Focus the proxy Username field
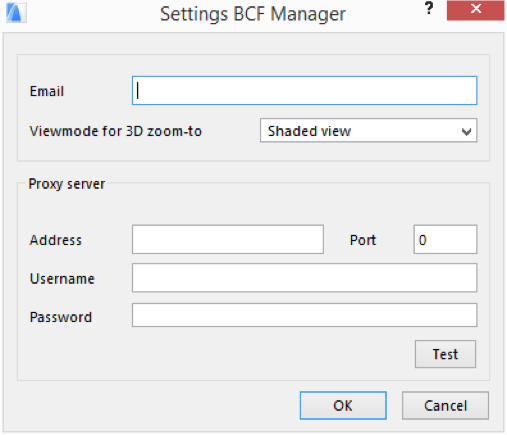This screenshot has height=435, width=507. (304, 278)
